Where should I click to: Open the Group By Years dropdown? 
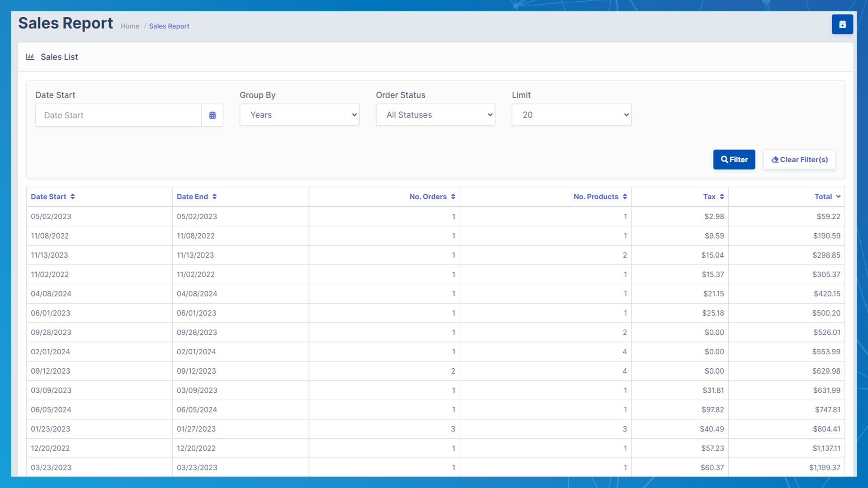[299, 115]
